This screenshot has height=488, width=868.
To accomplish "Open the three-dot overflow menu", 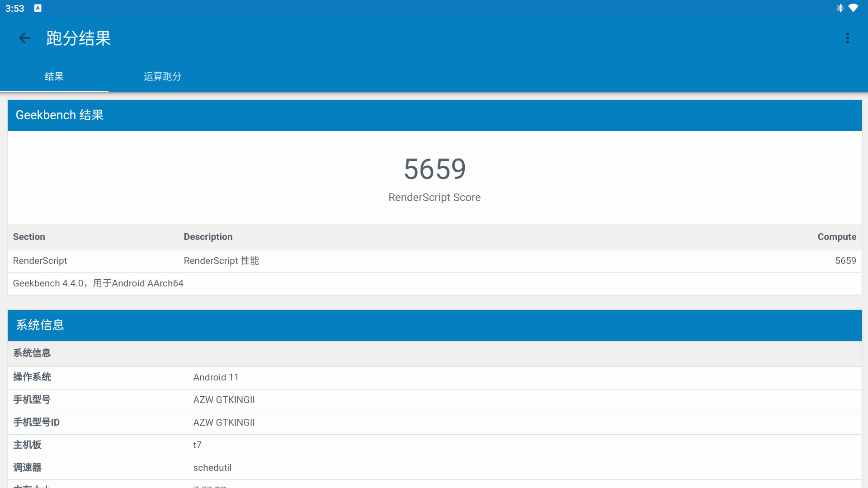I will [848, 38].
